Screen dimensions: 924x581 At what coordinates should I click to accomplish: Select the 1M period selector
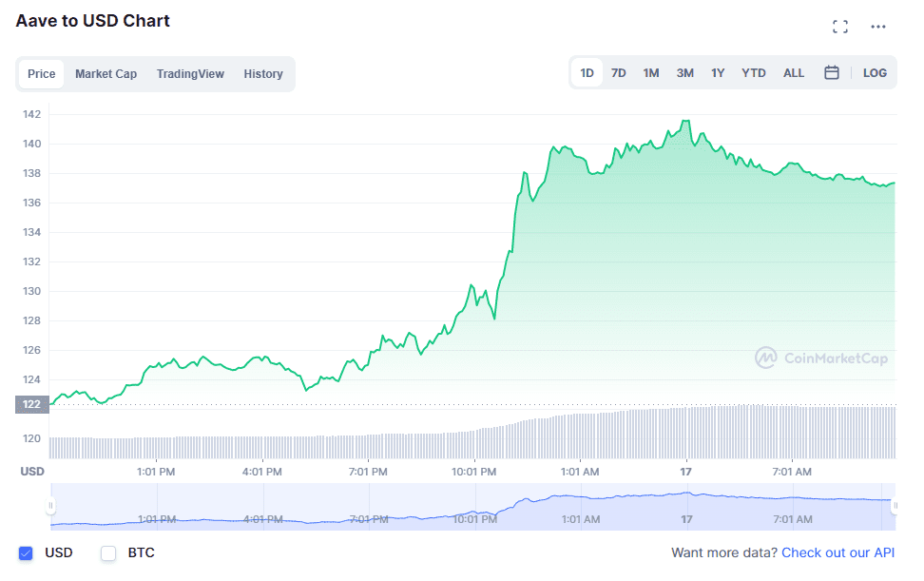651,72
